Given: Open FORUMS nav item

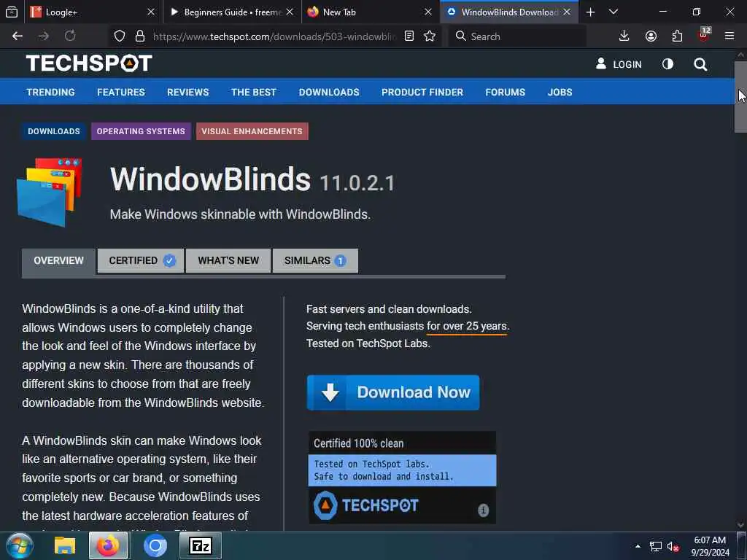Looking at the screenshot, I should tap(506, 92).
